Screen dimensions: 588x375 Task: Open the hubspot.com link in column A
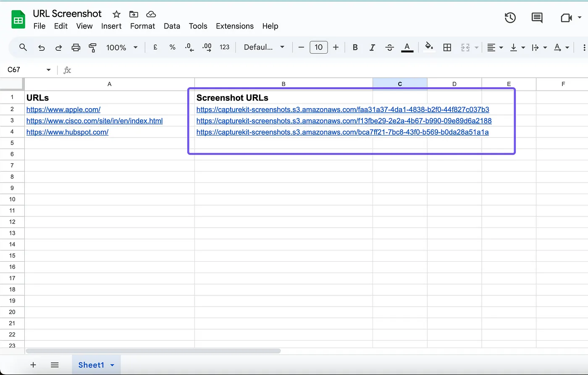(67, 132)
